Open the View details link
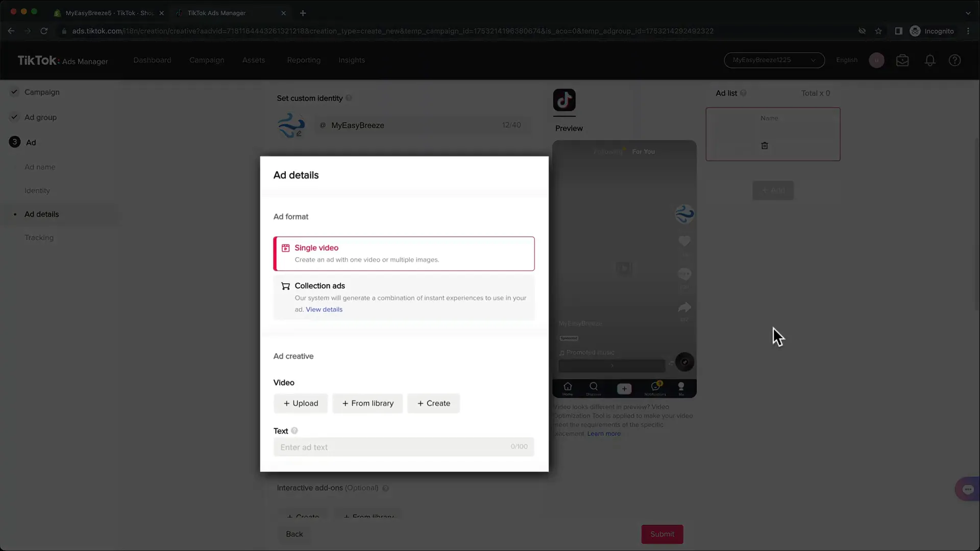This screenshot has height=551, width=980. [x=324, y=309]
